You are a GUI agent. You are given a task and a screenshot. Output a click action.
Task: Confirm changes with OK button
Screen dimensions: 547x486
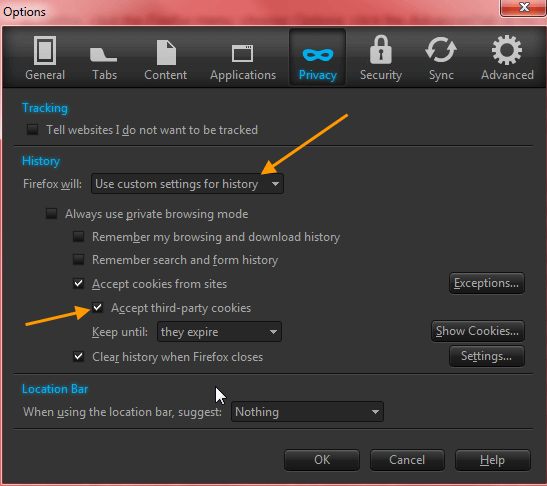[322, 460]
